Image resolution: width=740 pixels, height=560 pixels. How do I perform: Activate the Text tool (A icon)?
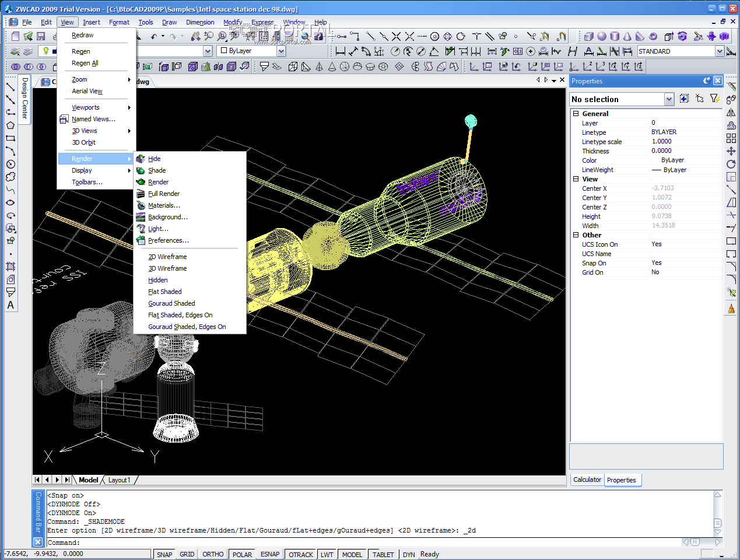click(10, 305)
